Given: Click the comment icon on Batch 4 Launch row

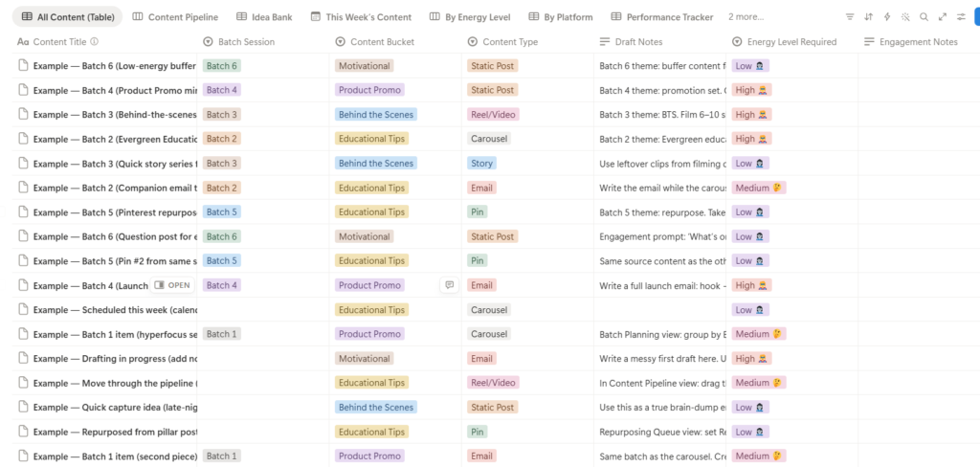Looking at the screenshot, I should (x=450, y=285).
